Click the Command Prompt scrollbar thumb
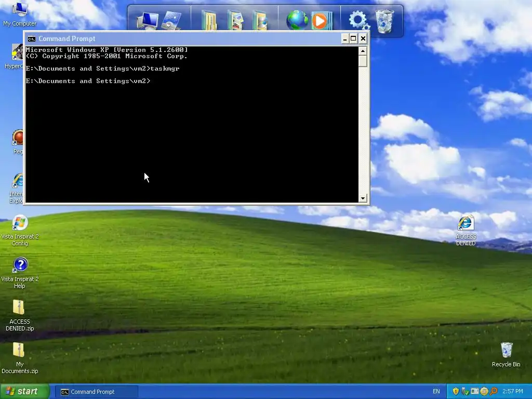The width and height of the screenshot is (532, 399). coord(363,61)
